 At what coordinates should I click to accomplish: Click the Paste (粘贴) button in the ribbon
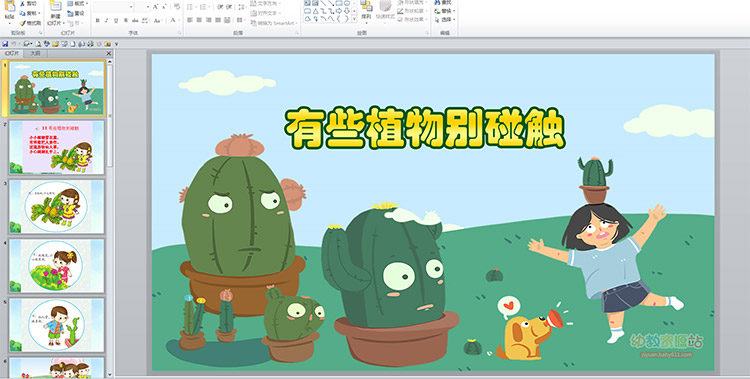10,13
